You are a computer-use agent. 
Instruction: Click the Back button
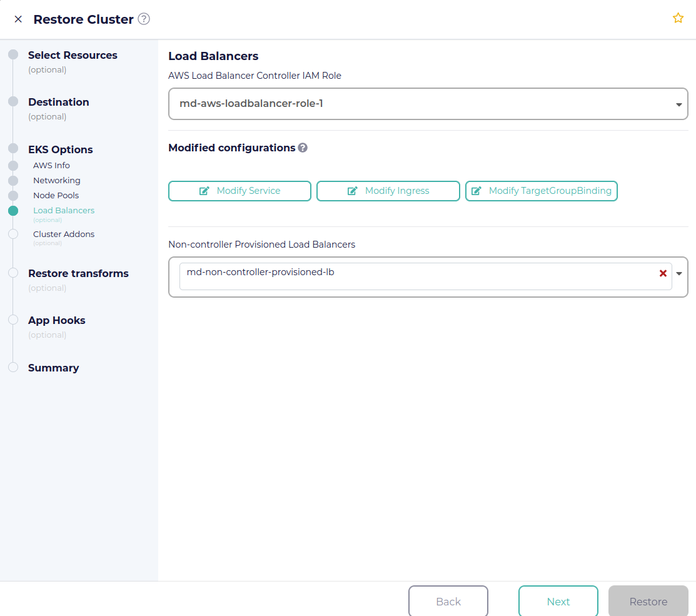pyautogui.click(x=448, y=601)
